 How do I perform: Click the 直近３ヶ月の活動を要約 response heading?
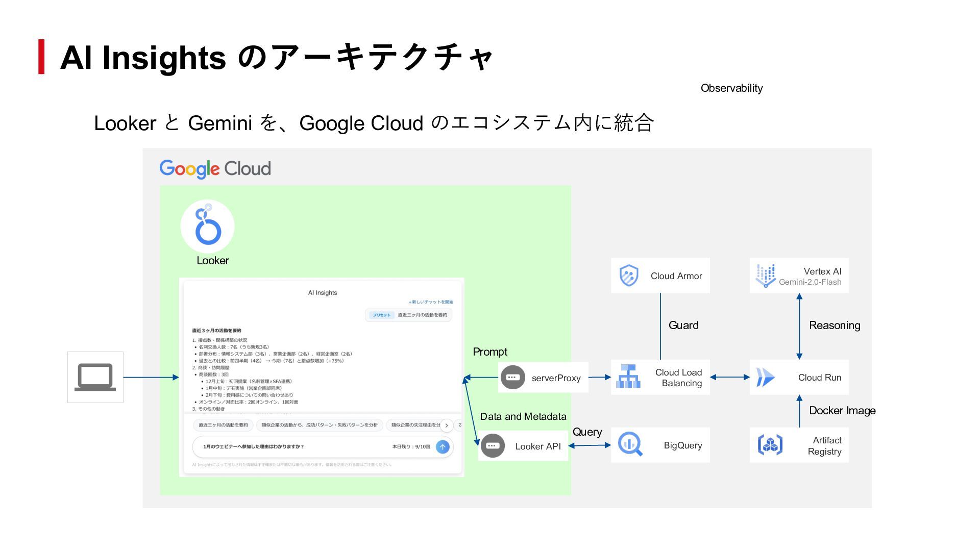tap(216, 331)
